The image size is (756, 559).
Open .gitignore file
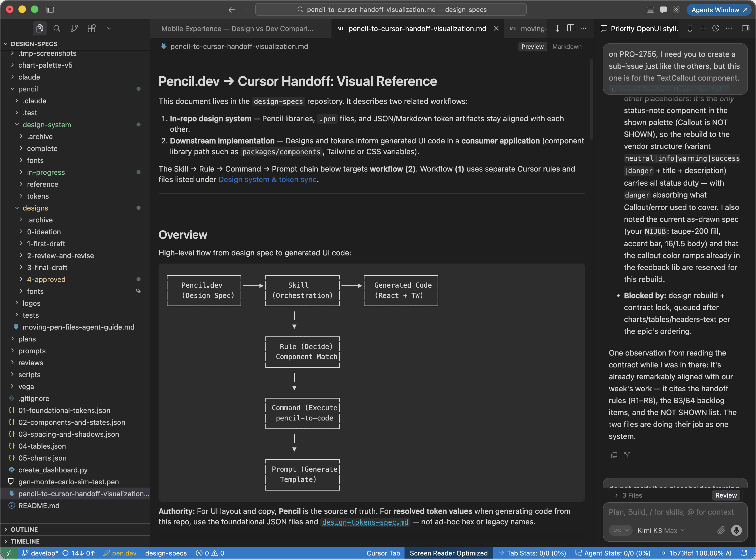pos(75,398)
